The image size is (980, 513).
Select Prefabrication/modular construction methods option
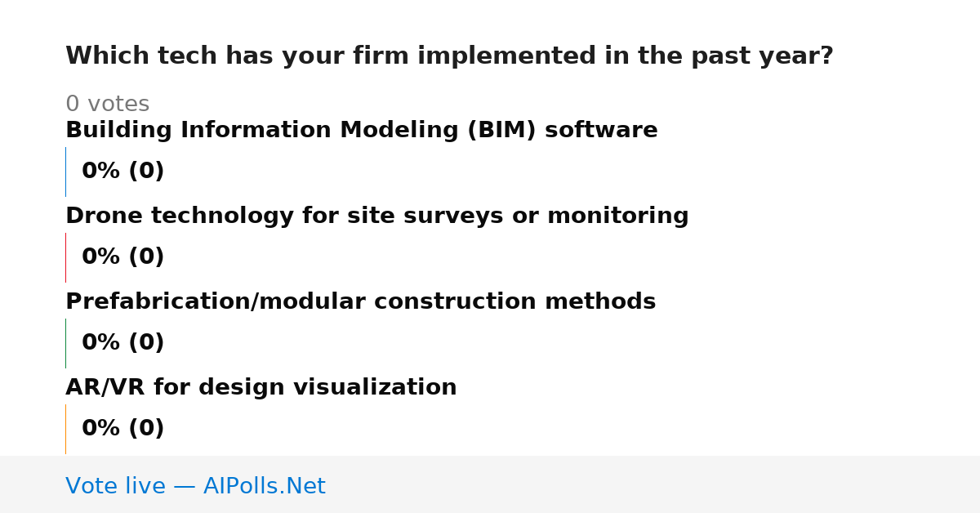pyautogui.click(x=361, y=302)
